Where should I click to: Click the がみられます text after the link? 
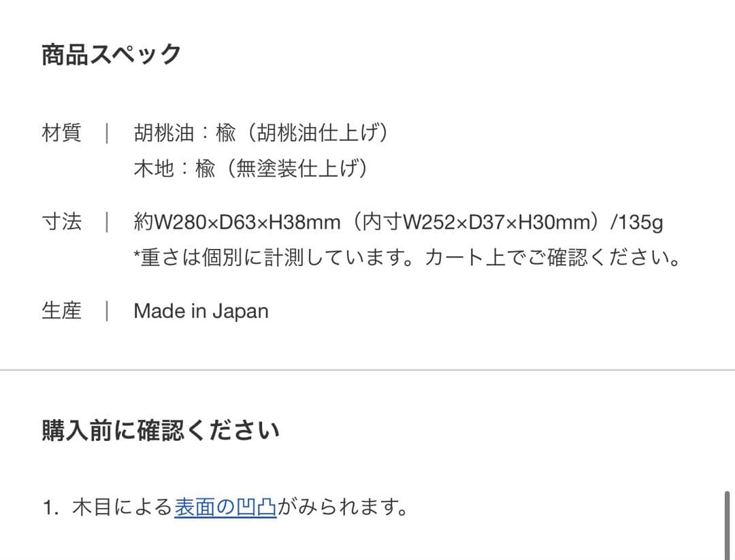[342, 508]
